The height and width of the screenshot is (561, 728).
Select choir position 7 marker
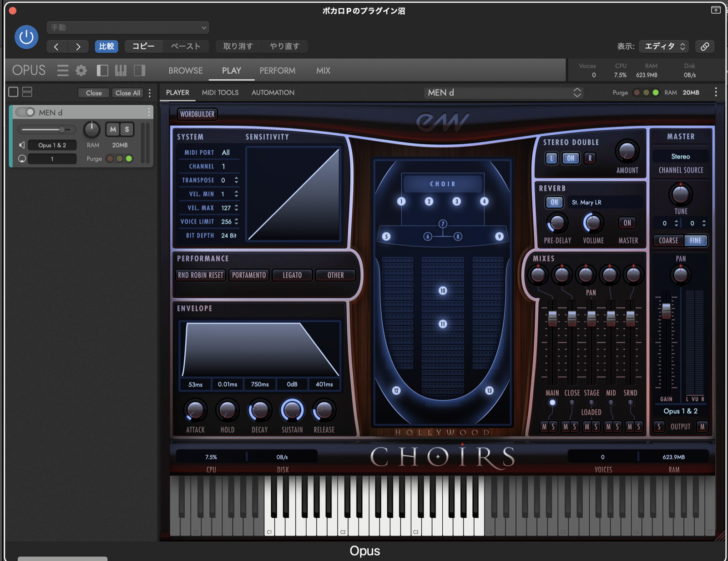pos(443,224)
